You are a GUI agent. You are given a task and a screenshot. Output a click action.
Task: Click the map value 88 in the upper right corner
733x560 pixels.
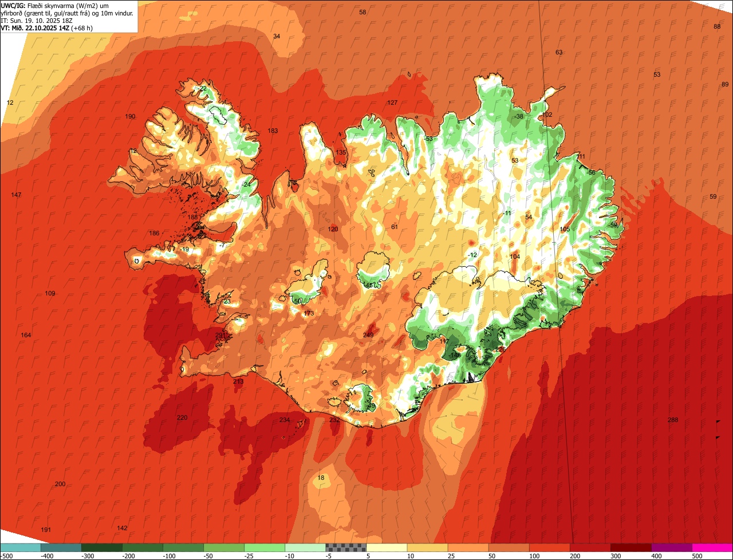(x=717, y=27)
